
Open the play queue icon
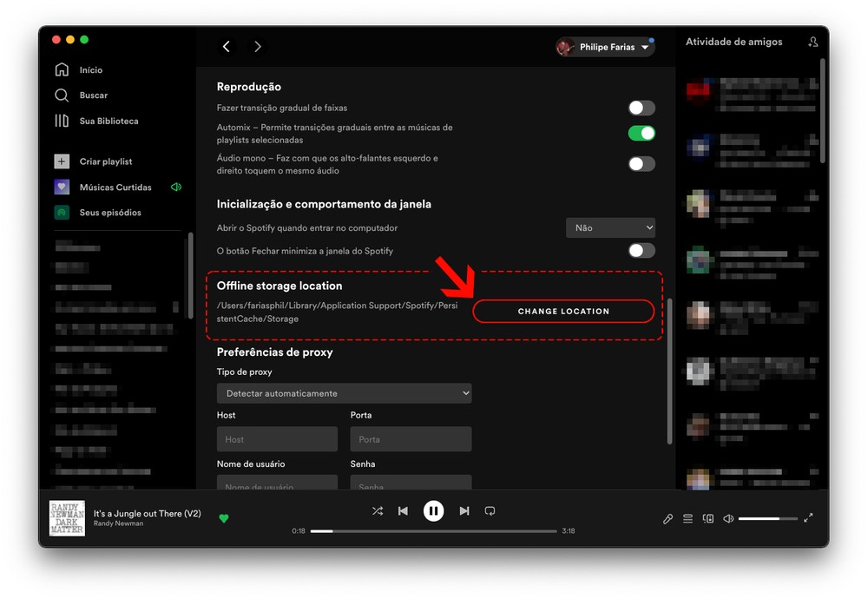click(x=687, y=519)
